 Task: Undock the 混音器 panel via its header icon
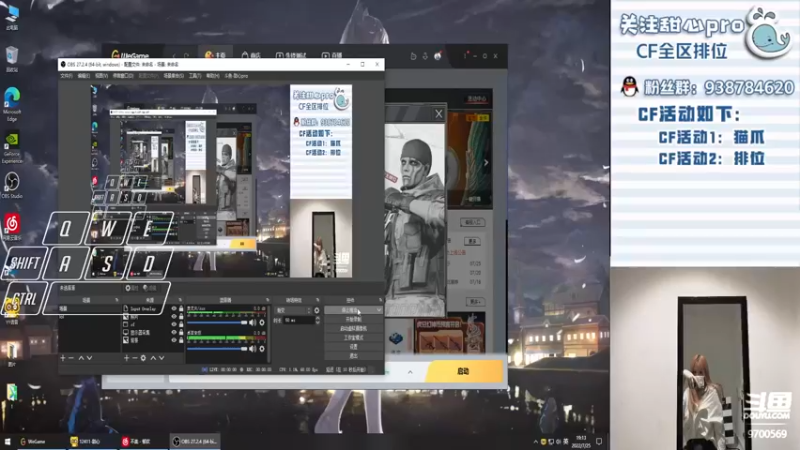coord(267,300)
